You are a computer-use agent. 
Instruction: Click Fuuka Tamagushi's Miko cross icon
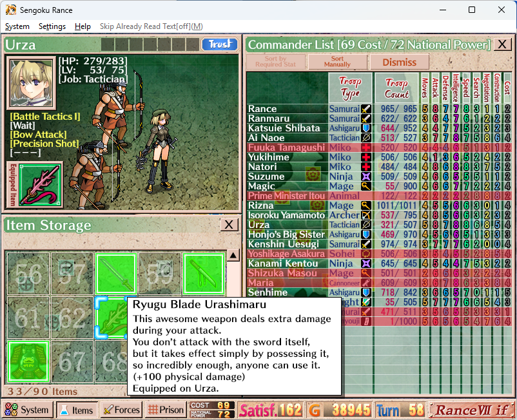coord(366,148)
